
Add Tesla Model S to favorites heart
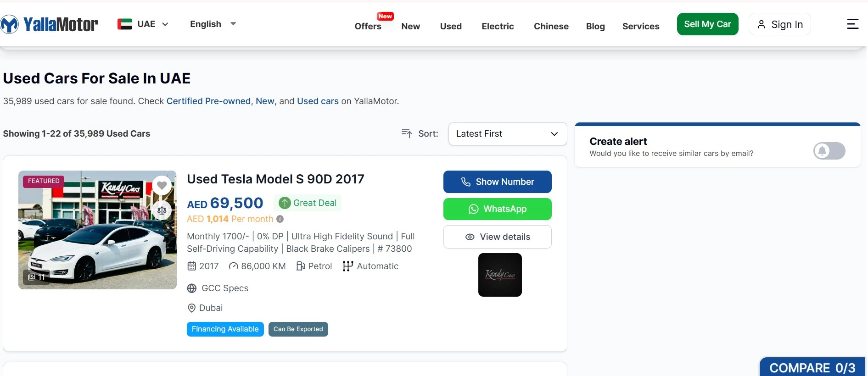pyautogui.click(x=162, y=185)
